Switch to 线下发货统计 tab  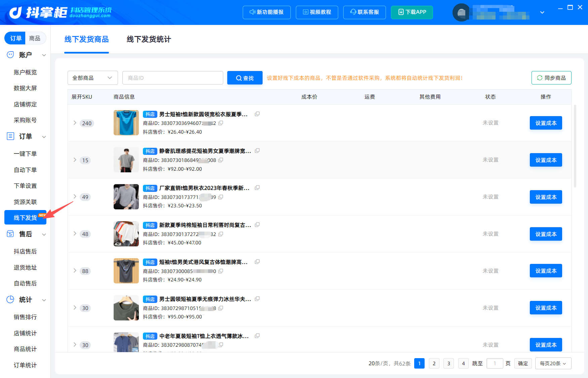click(x=149, y=39)
